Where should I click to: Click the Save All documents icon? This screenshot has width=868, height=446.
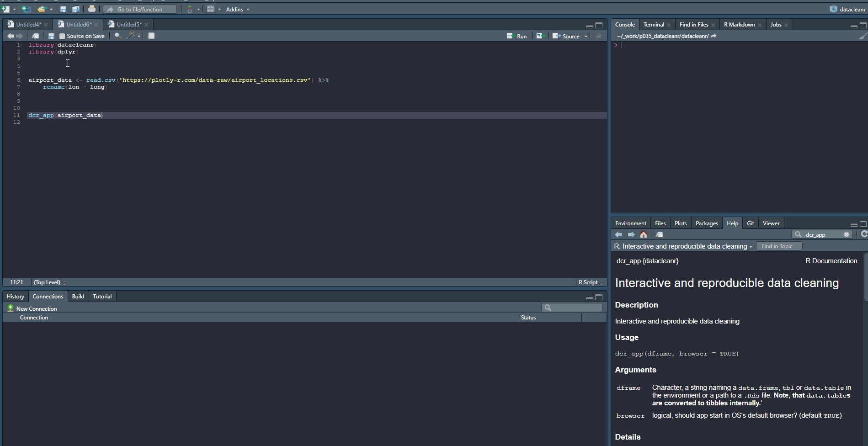click(76, 9)
